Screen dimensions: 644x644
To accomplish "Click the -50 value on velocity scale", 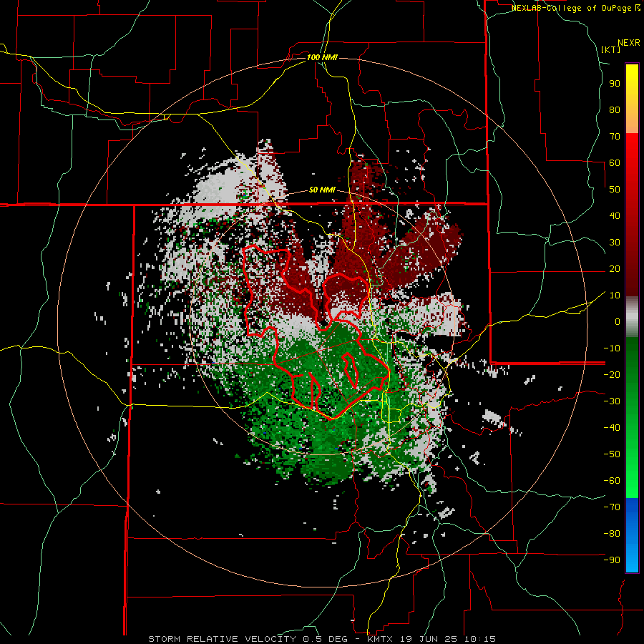I will [x=612, y=454].
